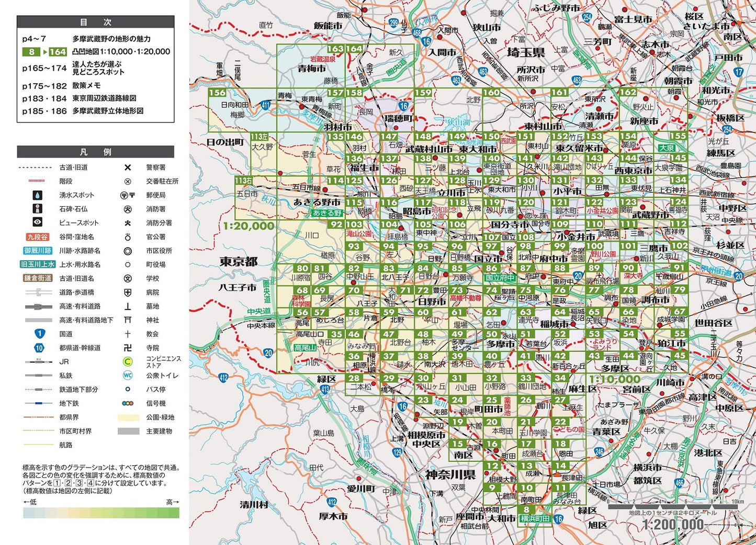Open the 東京周辺鉄道路線図 contents entry

[x=104, y=98]
